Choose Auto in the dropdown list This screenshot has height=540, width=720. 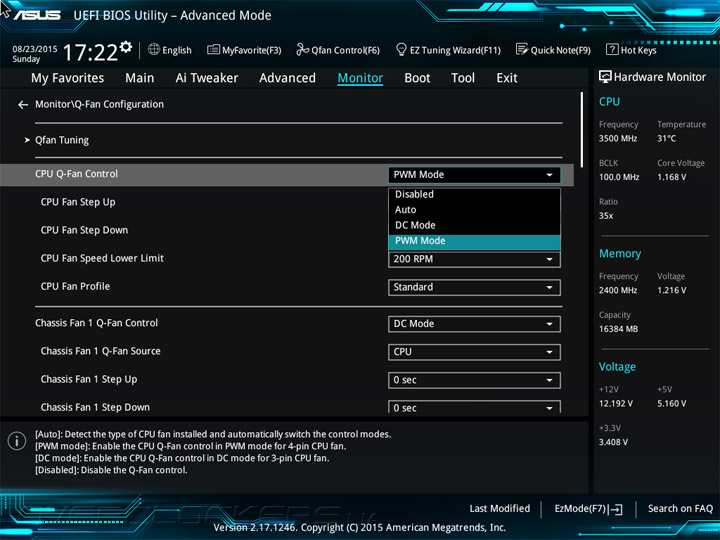coord(474,210)
